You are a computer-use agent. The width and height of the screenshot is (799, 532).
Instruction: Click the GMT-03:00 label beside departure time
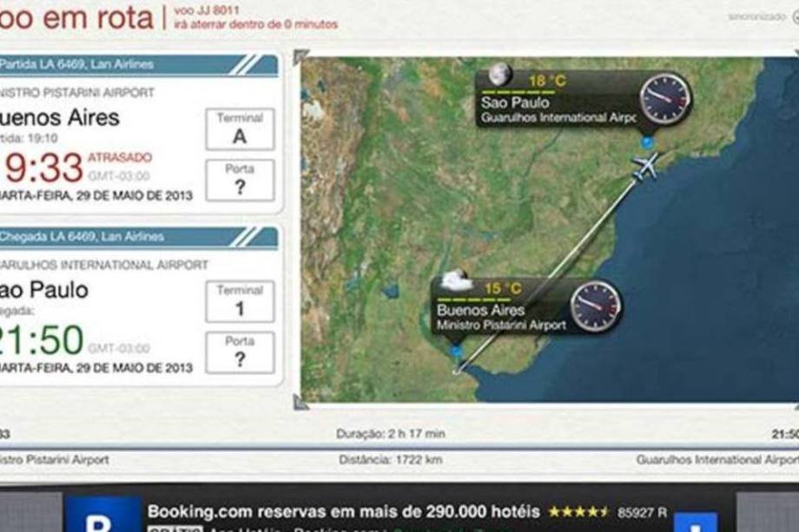coord(119,176)
